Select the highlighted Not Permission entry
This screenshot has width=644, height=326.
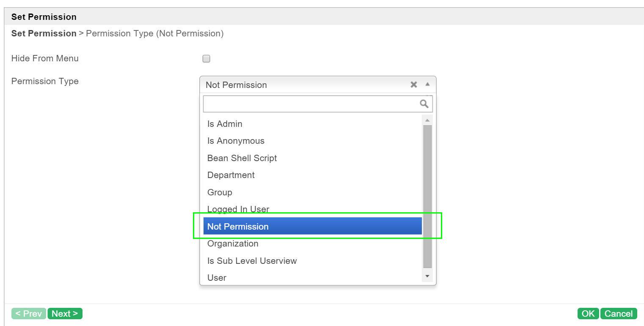313,226
